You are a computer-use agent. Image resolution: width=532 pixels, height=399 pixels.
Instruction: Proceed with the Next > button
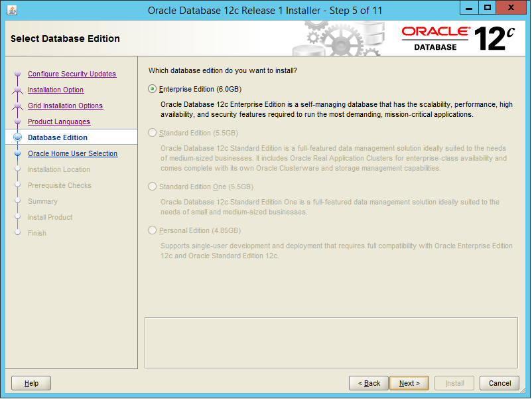point(409,383)
